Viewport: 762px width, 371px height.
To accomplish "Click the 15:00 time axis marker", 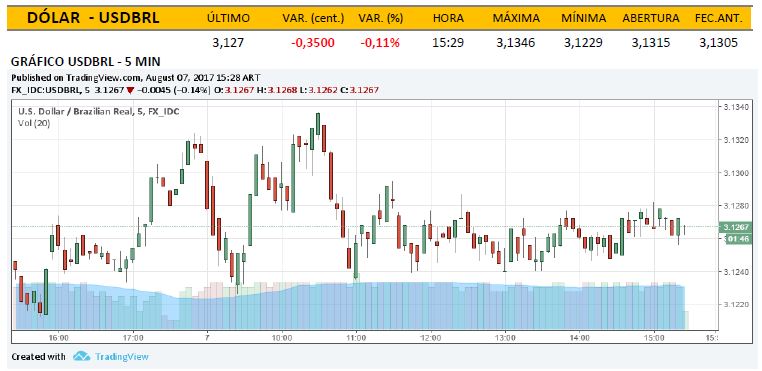I will click(654, 337).
